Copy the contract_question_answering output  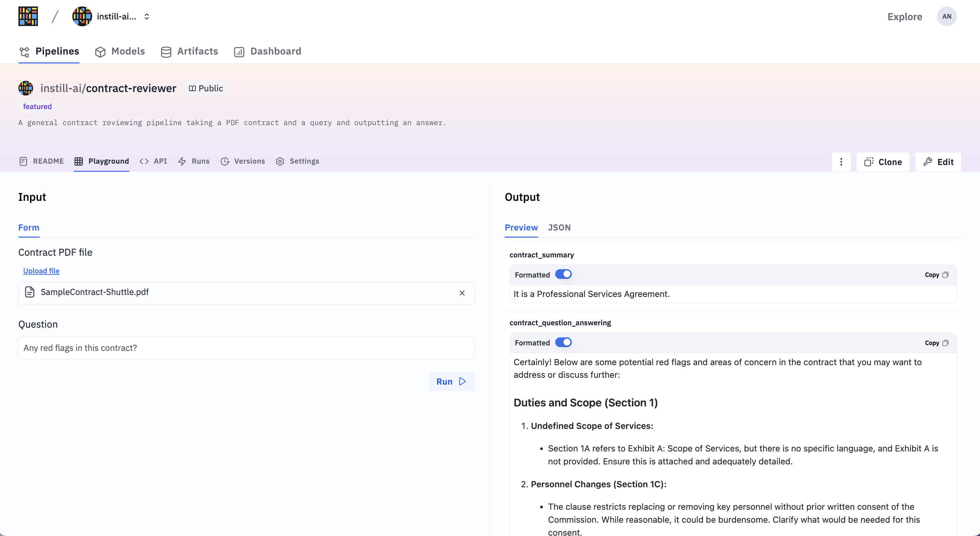pyautogui.click(x=936, y=343)
